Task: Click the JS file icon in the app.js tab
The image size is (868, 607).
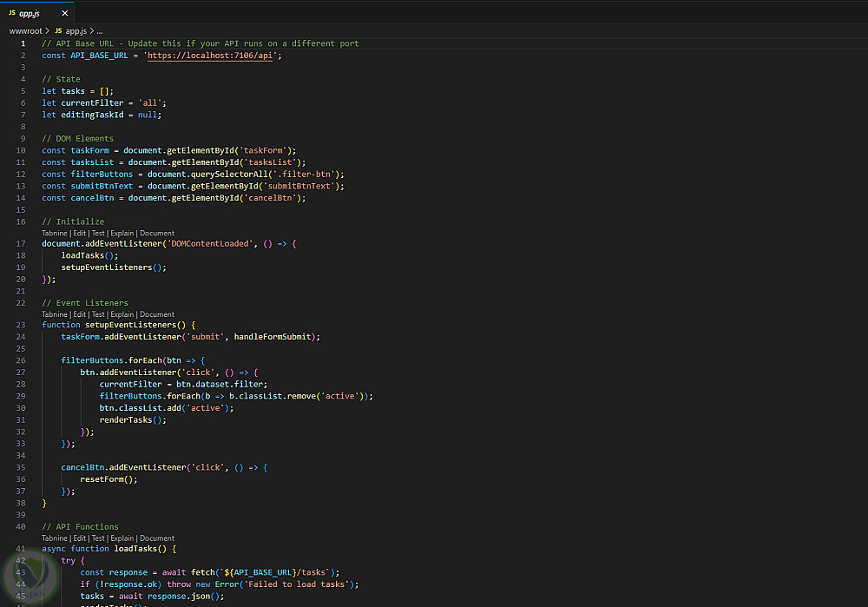Action: click(11, 13)
